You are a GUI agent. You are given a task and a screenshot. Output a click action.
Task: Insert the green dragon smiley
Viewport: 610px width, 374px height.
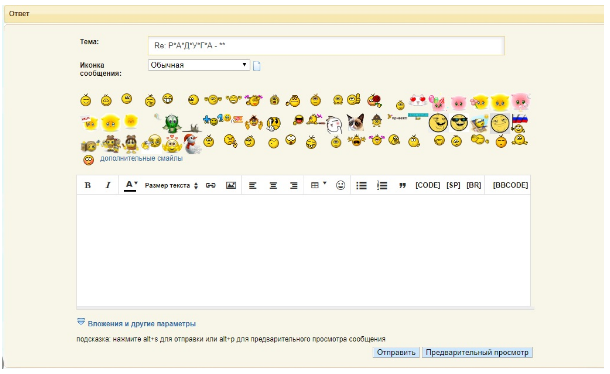coord(172,124)
